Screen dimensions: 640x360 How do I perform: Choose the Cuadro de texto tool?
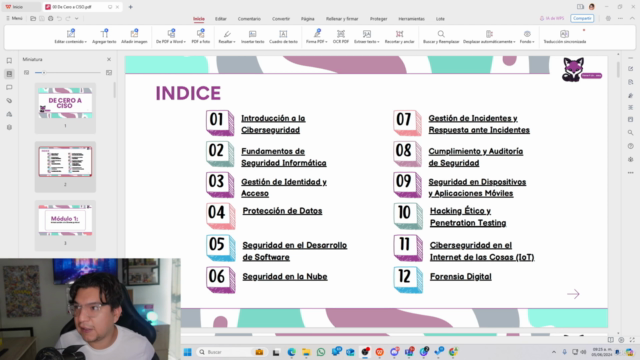tap(283, 36)
